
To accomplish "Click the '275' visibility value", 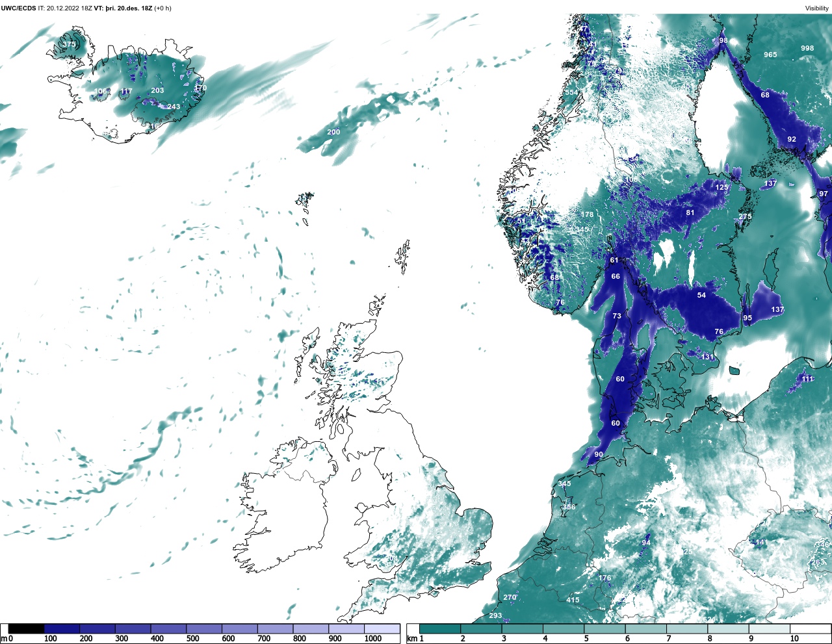I will (745, 216).
